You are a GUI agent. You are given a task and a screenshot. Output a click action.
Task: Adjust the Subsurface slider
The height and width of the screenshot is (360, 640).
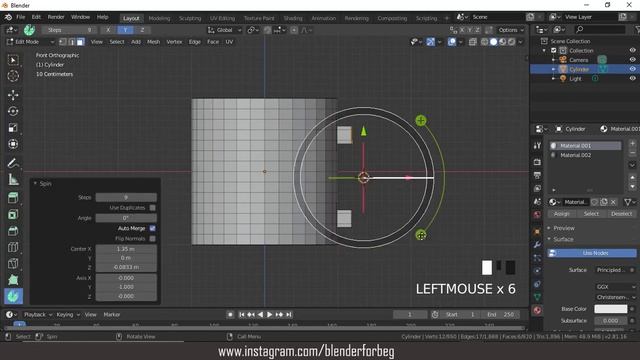pos(611,321)
